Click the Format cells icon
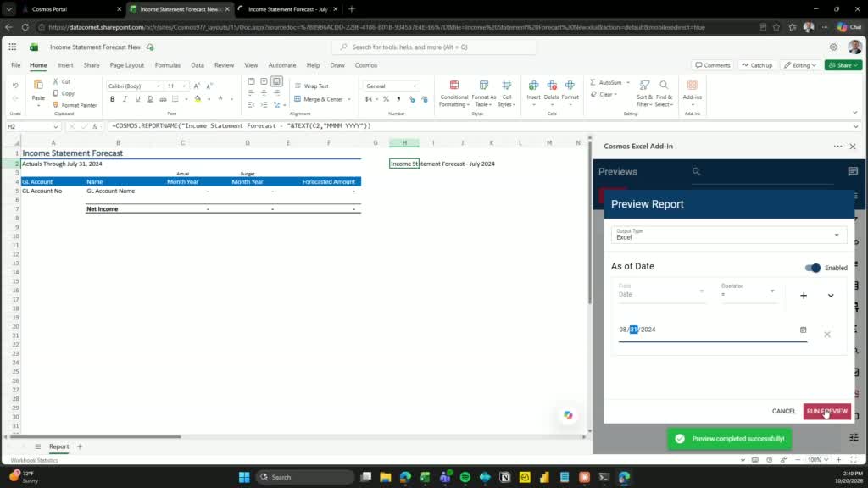Image resolution: width=868 pixels, height=488 pixels. pyautogui.click(x=570, y=86)
